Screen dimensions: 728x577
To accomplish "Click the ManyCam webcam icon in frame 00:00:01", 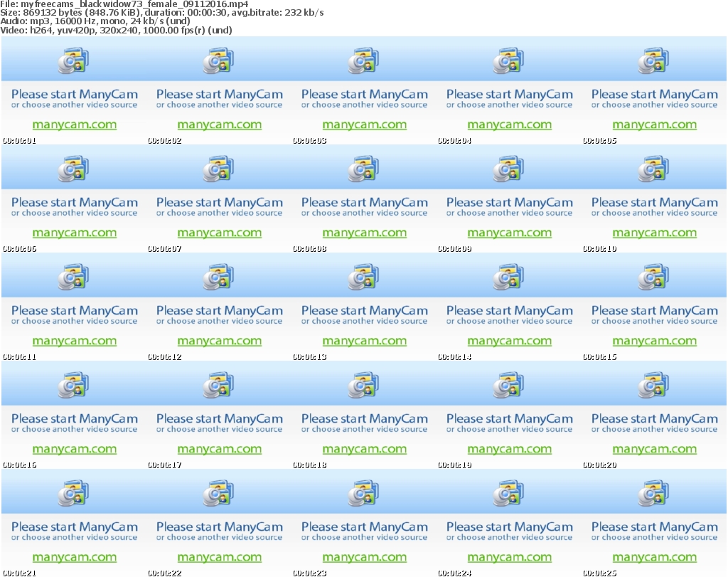I will pos(73,60).
